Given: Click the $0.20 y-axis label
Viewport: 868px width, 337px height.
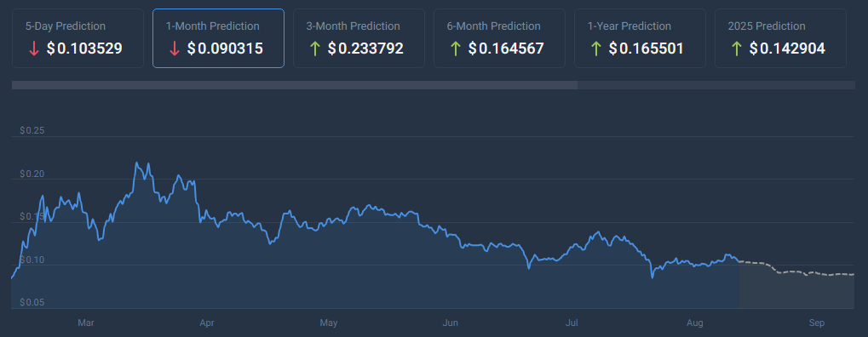Looking at the screenshot, I should [32, 174].
